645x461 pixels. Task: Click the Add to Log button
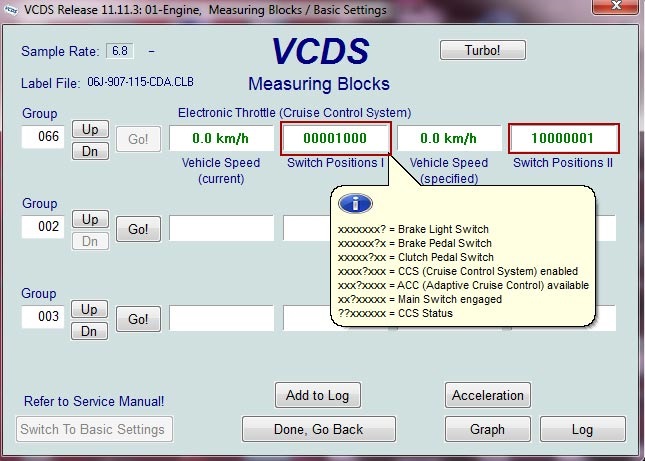click(318, 395)
